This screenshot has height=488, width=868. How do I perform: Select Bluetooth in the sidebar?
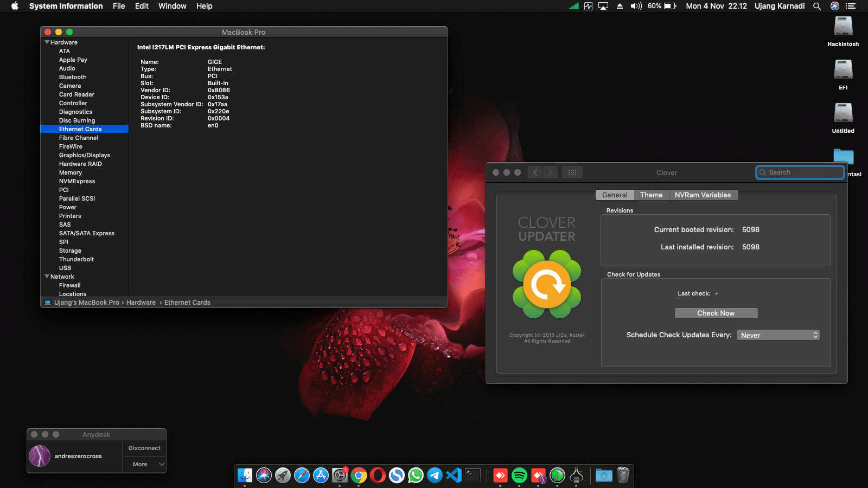73,77
